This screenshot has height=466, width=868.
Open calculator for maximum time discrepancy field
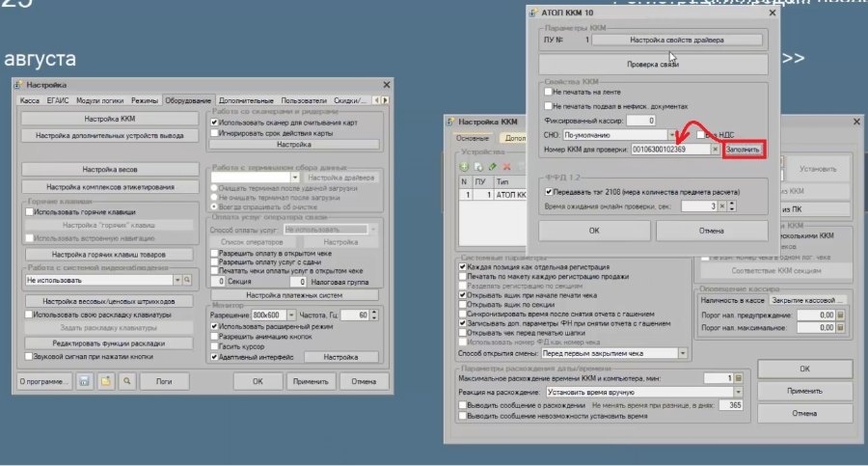click(x=738, y=378)
